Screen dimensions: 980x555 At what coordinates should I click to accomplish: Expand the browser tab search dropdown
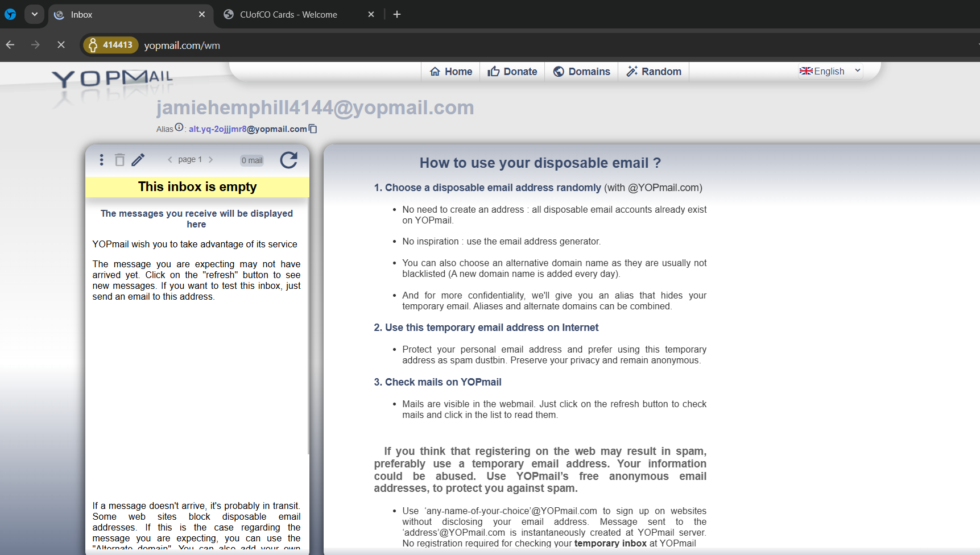coord(35,14)
